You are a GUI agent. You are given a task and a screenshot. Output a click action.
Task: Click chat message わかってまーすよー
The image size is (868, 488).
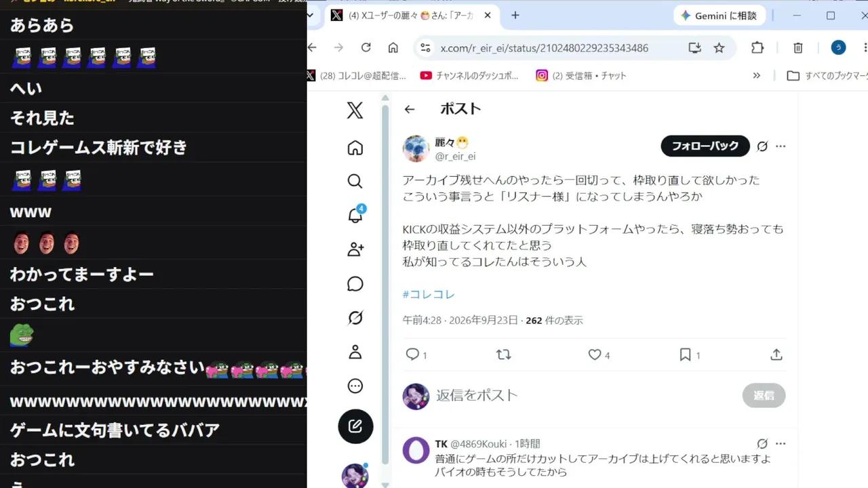pos(81,274)
